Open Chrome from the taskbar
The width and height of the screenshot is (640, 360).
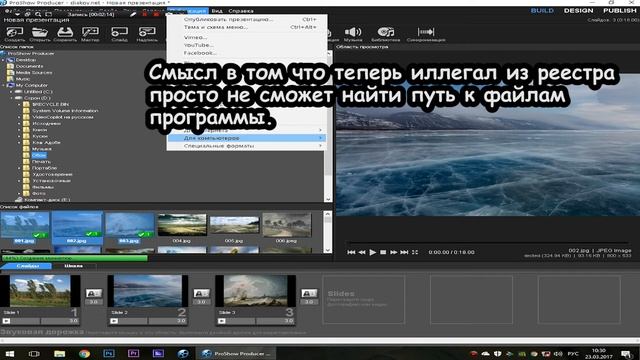click(x=84, y=353)
